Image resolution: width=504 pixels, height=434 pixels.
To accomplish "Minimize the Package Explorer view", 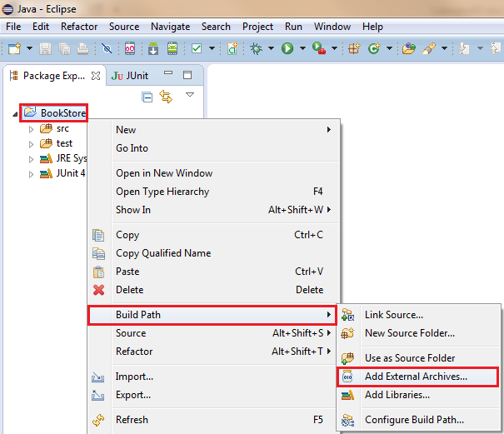I will click(x=168, y=72).
